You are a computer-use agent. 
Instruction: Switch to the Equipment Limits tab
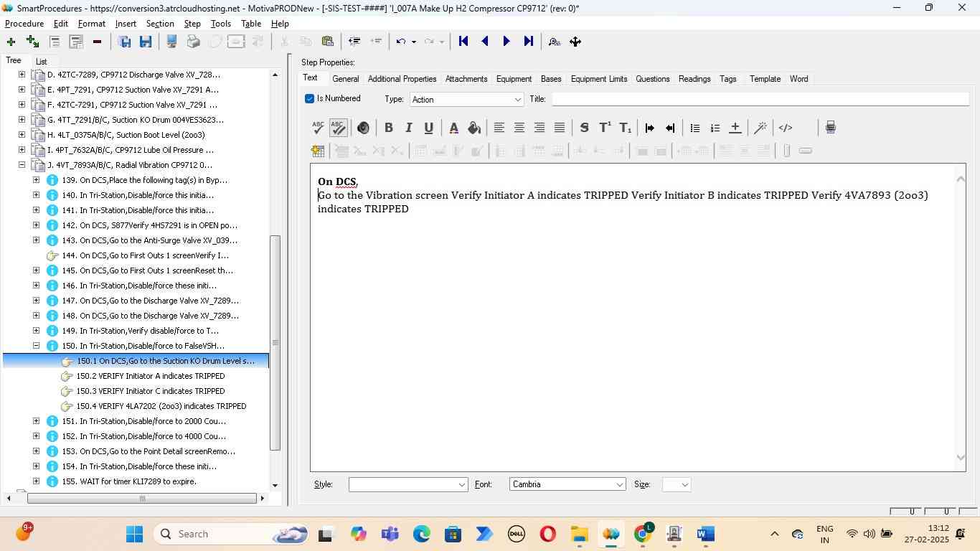599,79
